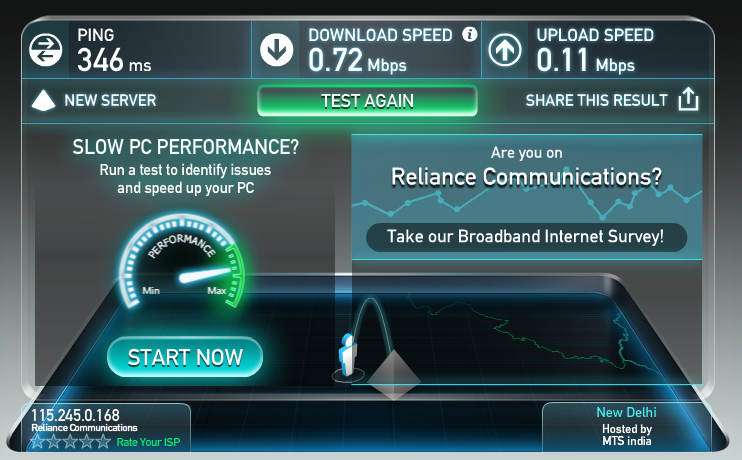Click the upload arrow circle icon

[505, 50]
